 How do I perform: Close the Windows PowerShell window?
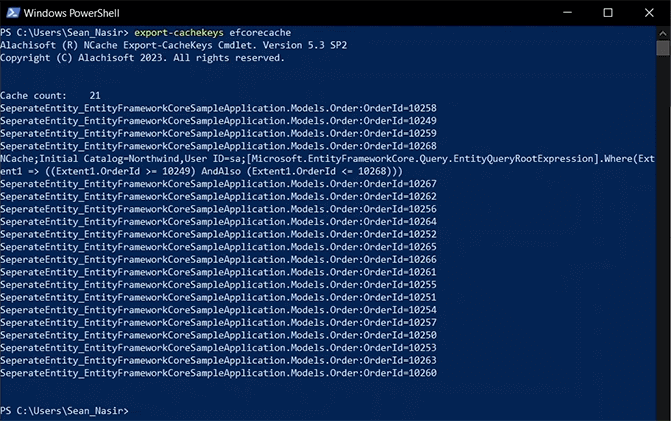[x=649, y=13]
